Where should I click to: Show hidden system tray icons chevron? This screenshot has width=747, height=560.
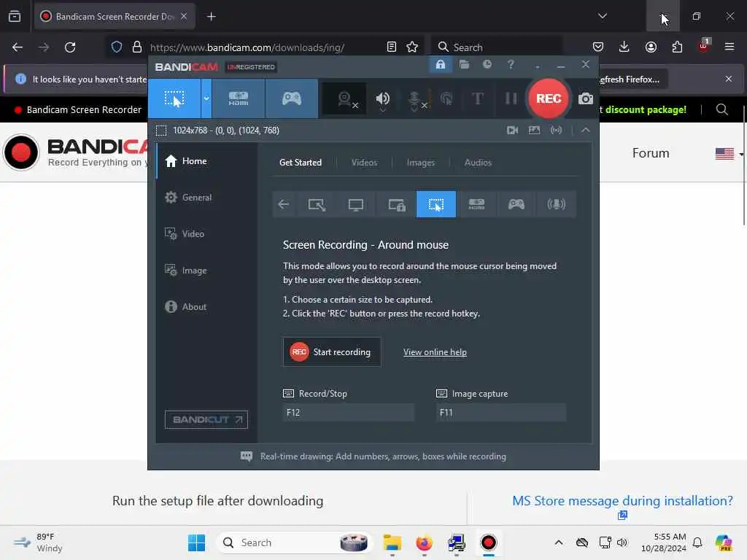(x=559, y=542)
